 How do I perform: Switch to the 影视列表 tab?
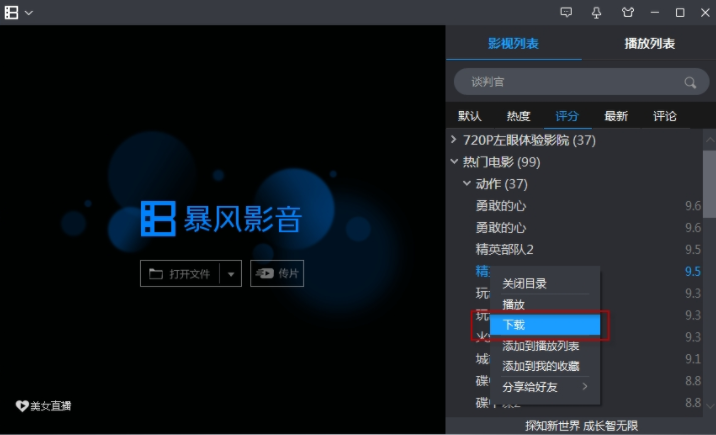[513, 43]
